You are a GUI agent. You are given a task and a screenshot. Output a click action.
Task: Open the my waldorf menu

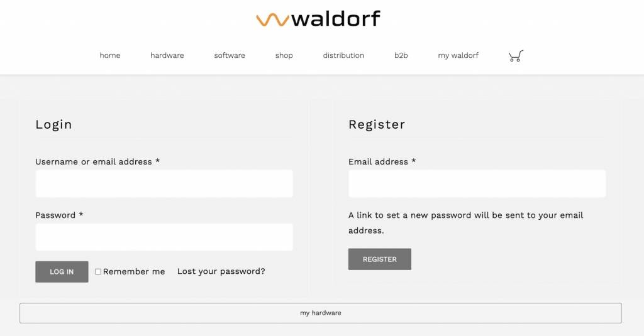458,55
